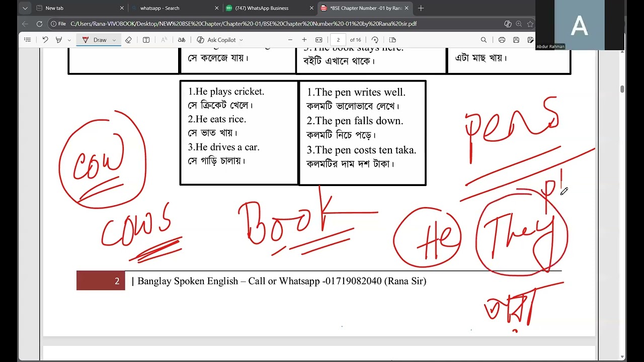Click the red page number 2 box

(x=101, y=281)
